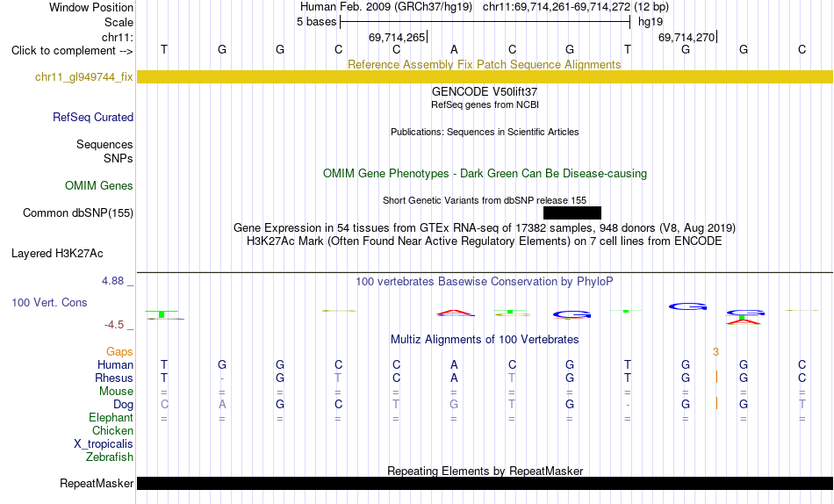Select the Chicken species row label
Screen dimensions: 834x504
pos(112,430)
